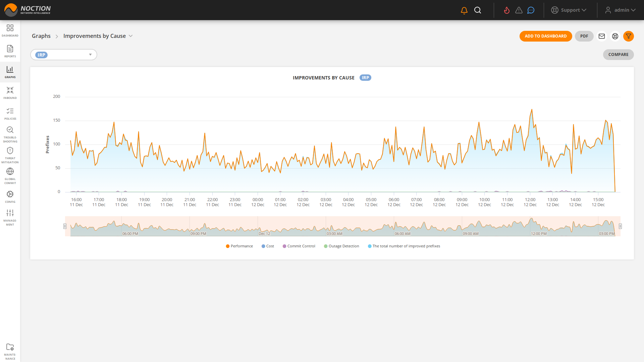Toggle the graph filter panel
Screen dimensions: 644x362
[629, 36]
